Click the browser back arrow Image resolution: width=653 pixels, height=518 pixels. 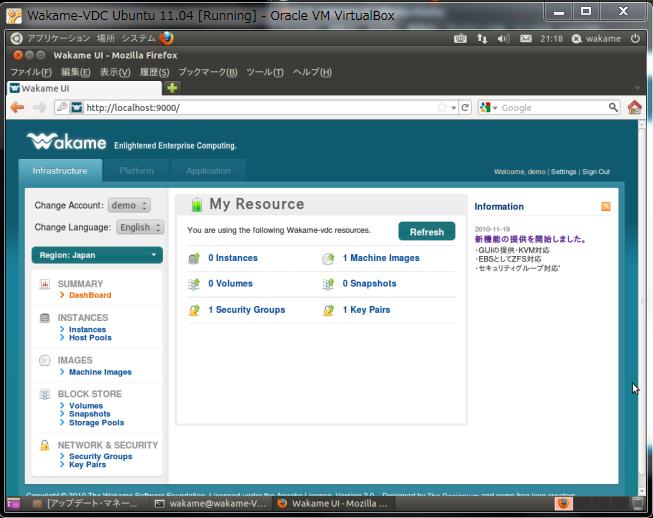click(17, 107)
